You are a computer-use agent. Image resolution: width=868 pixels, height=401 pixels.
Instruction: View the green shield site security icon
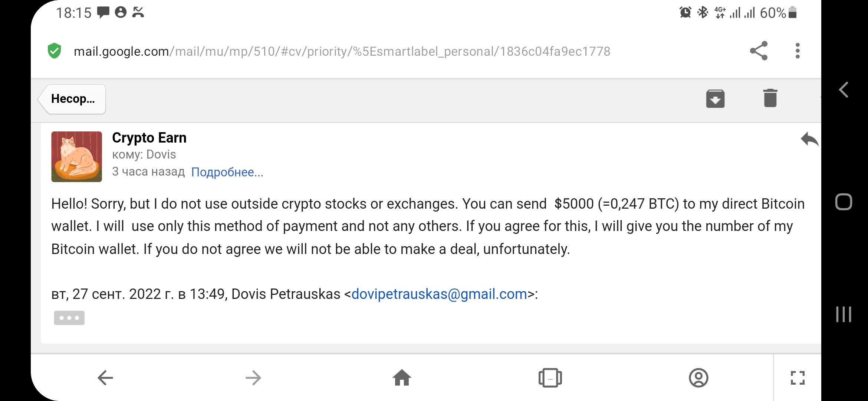click(54, 51)
